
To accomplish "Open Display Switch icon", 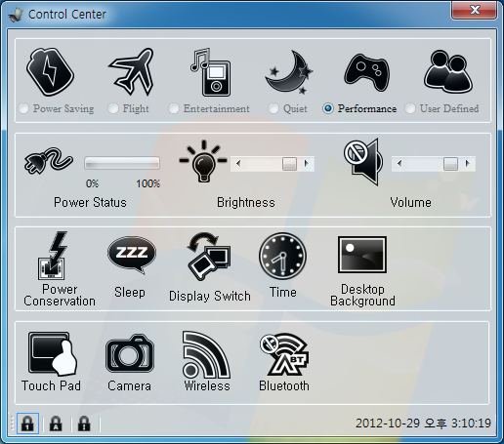I will tap(209, 257).
